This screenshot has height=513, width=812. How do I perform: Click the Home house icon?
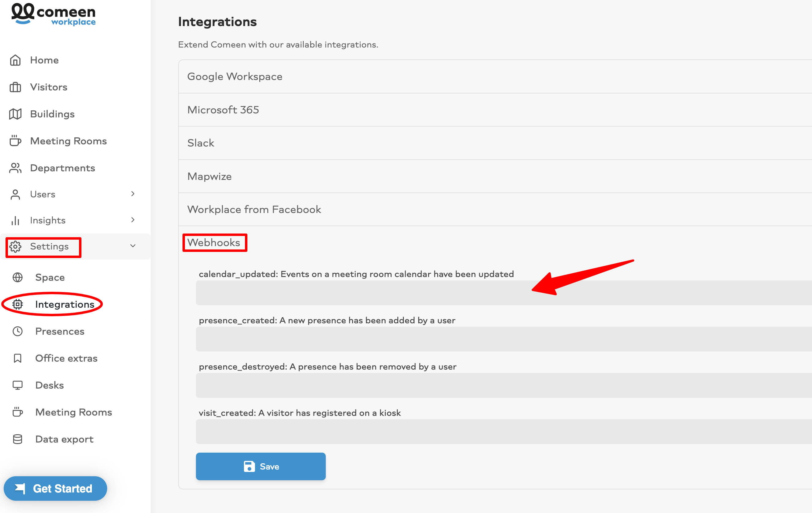click(x=15, y=60)
